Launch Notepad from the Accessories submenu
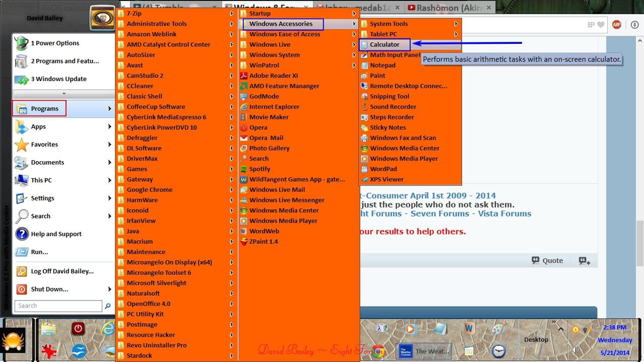The height and width of the screenshot is (362, 644). pos(382,65)
